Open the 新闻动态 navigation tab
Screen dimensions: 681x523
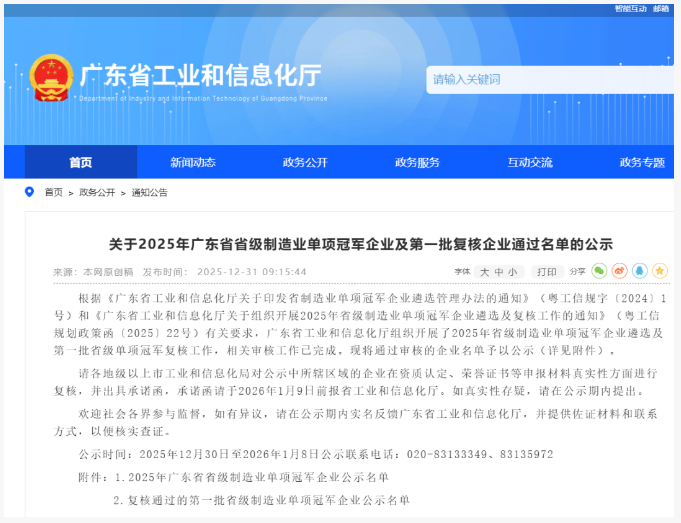(x=192, y=162)
